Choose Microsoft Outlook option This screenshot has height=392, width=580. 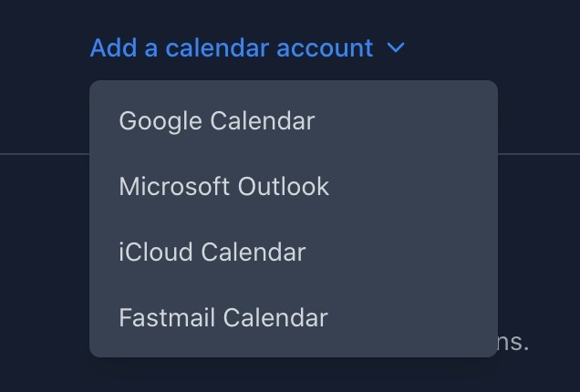[x=224, y=186]
